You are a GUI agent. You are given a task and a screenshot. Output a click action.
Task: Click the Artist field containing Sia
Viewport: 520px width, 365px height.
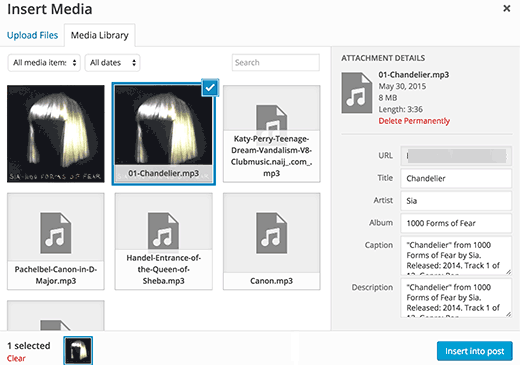tap(456, 201)
